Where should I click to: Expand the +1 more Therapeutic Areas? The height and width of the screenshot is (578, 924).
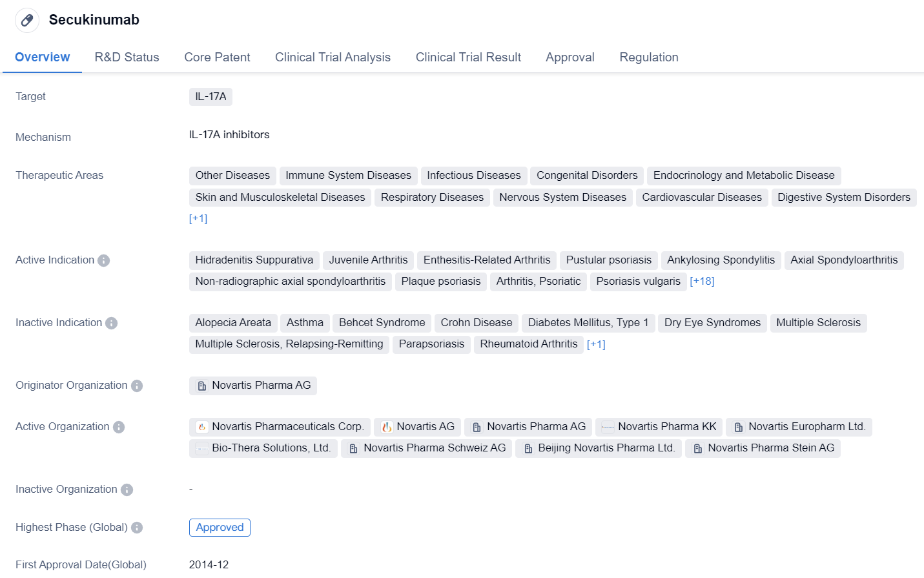coord(198,218)
